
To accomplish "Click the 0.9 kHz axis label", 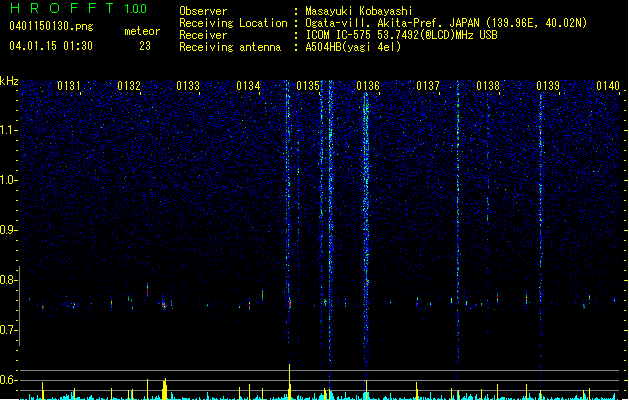I will tap(9, 230).
